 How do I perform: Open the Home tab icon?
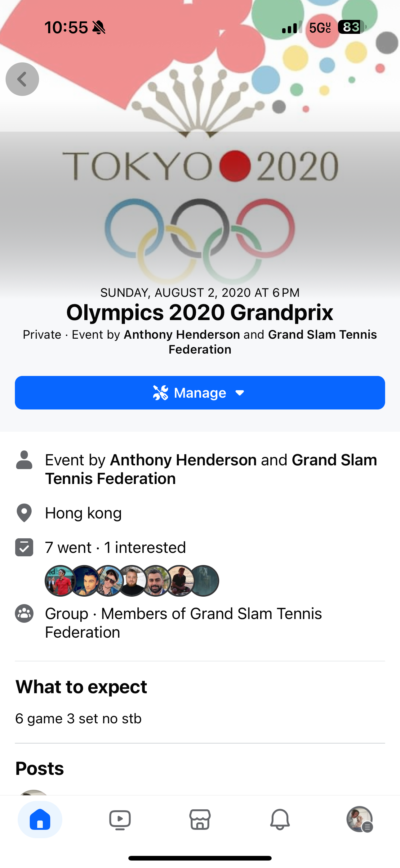click(40, 819)
